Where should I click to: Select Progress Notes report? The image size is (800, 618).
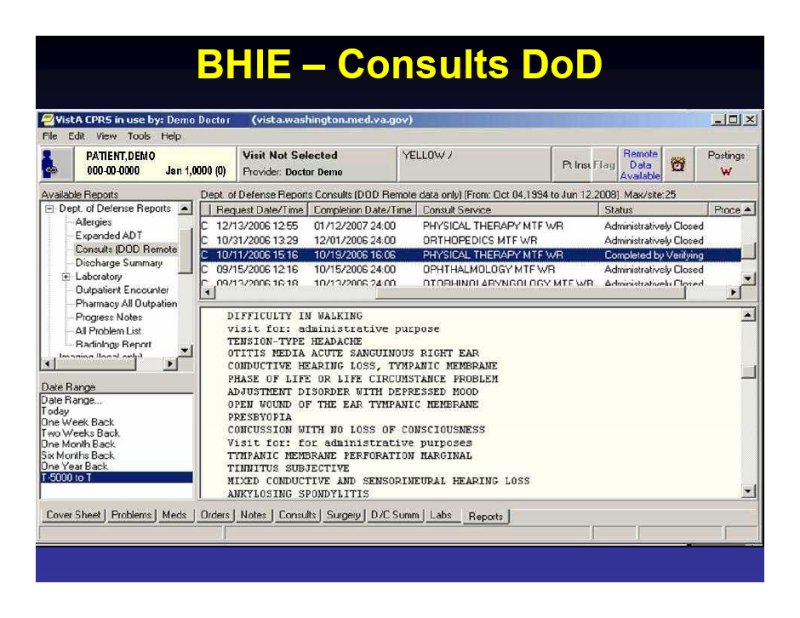click(x=109, y=317)
